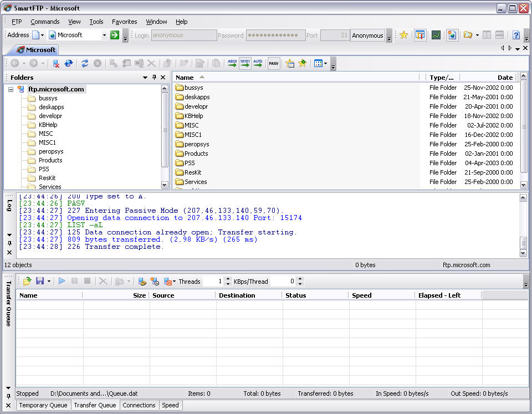Click the Reconnect icon with blue arrows
The height and width of the screenshot is (414, 532).
(69, 63)
